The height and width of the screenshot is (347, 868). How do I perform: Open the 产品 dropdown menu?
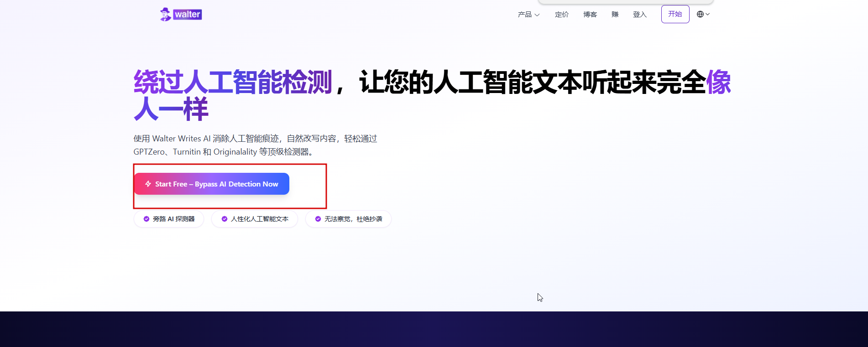(x=528, y=15)
